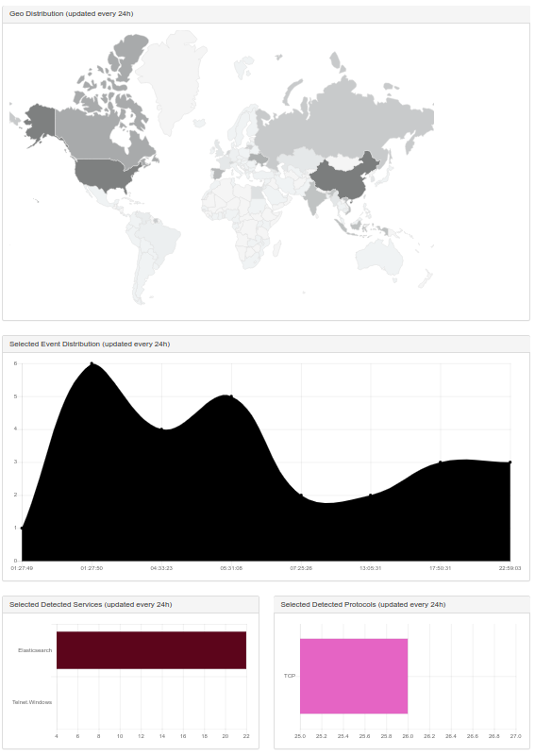Click the 26.0 tick on protocols axis

point(408,736)
